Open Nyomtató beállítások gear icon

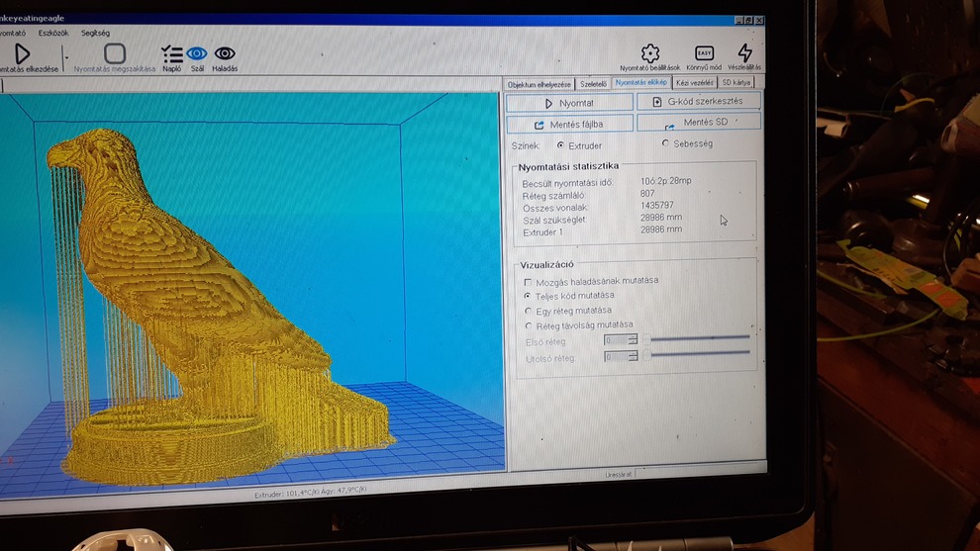[650, 53]
